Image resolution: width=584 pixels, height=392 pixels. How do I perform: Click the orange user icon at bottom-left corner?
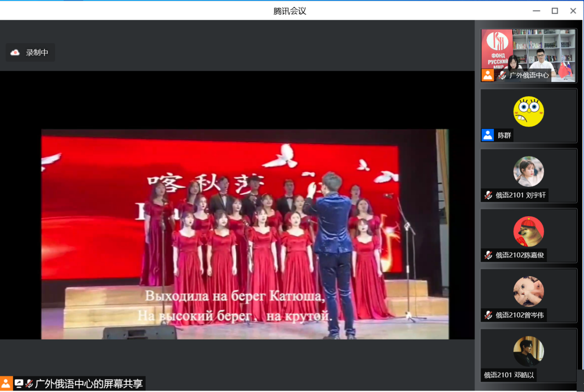[6, 383]
